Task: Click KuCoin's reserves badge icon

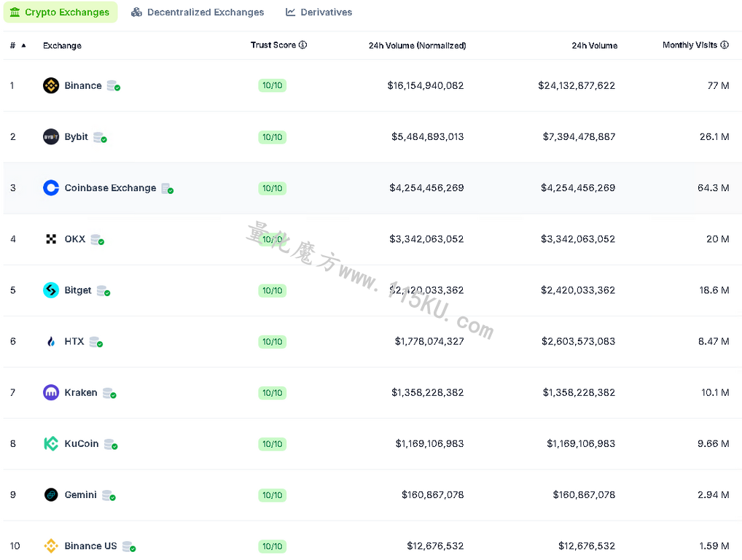Action: pos(112,444)
